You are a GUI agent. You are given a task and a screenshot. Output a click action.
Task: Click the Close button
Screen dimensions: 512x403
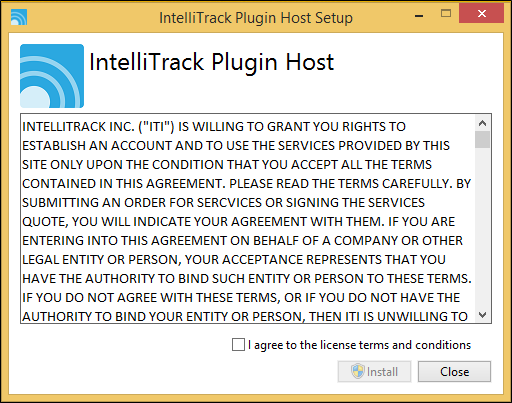454,371
